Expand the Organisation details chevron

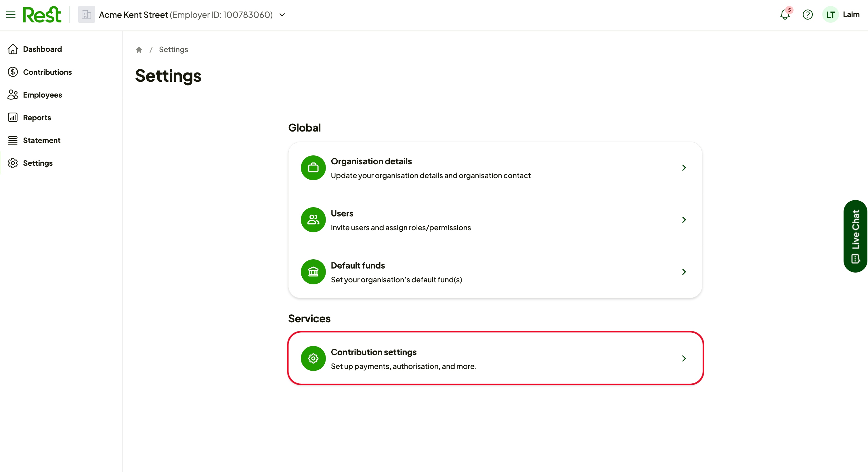tap(684, 168)
